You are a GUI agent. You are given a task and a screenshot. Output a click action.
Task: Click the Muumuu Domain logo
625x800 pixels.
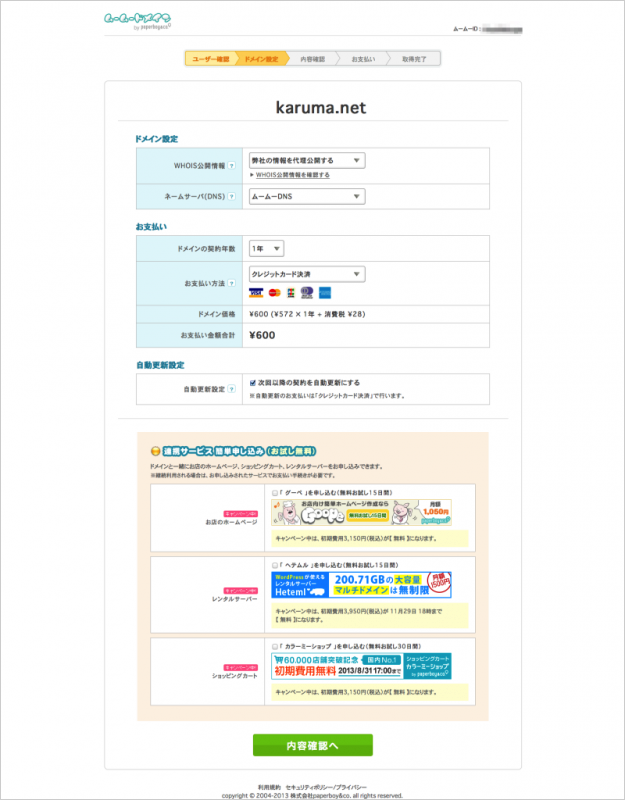pos(138,20)
